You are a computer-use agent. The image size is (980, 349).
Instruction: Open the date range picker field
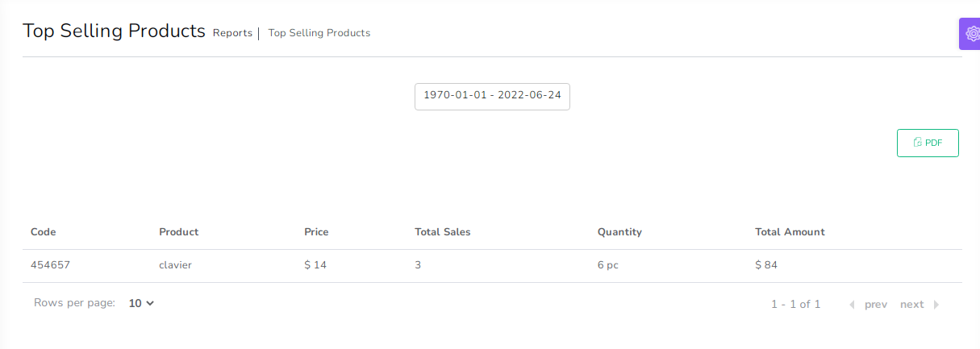click(x=492, y=95)
